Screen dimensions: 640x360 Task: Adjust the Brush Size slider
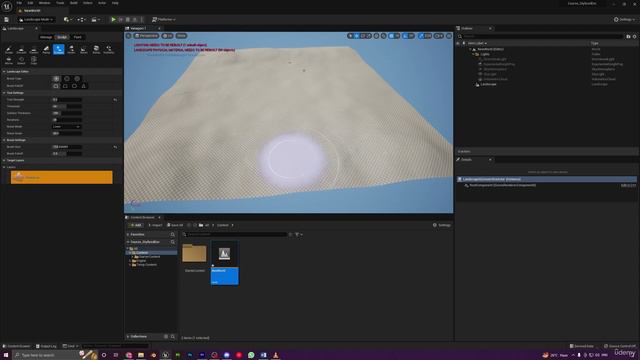click(67, 147)
